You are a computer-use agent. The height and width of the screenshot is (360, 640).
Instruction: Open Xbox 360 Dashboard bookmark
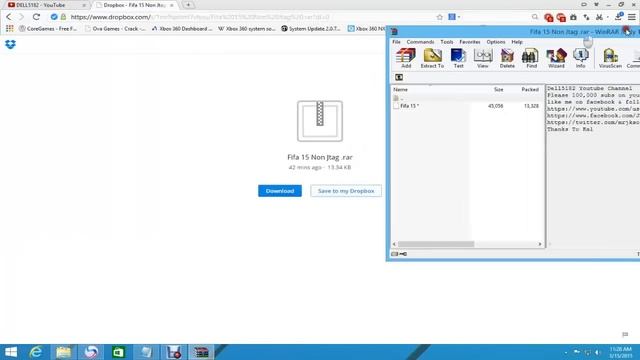point(182,29)
